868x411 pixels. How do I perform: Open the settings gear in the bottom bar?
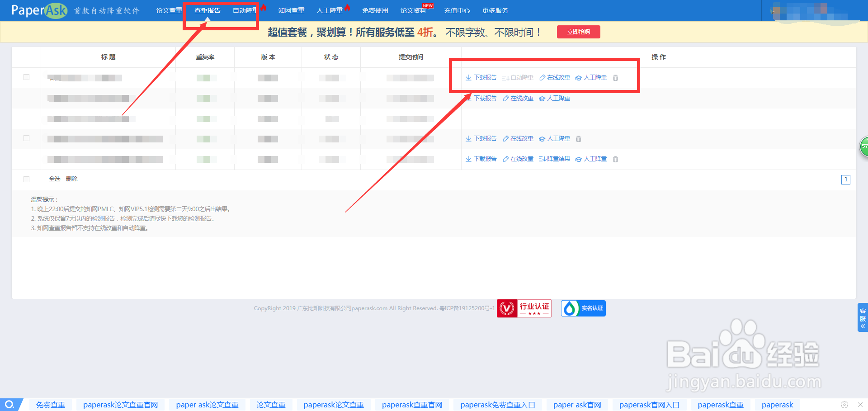844,405
